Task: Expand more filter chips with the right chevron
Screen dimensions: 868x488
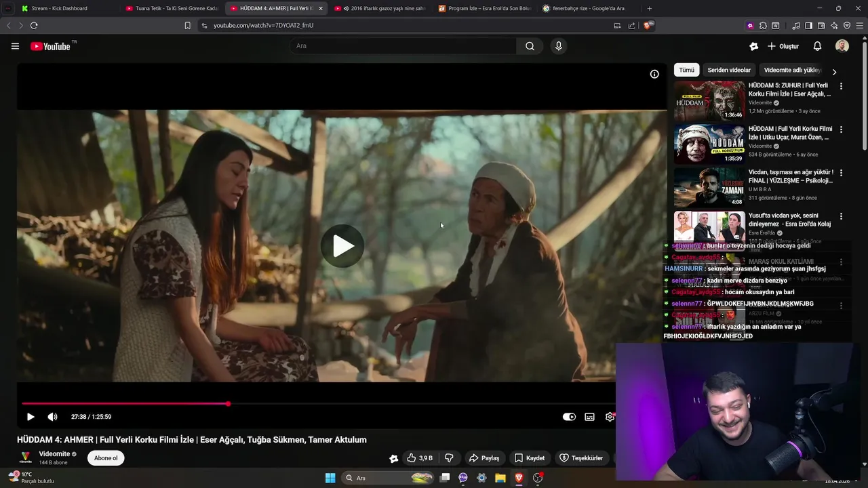Action: click(834, 71)
